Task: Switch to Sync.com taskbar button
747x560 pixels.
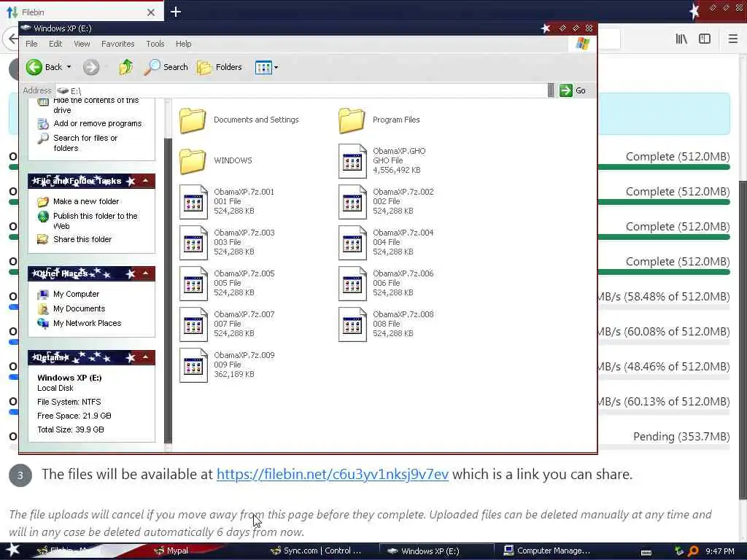Action: [x=317, y=551]
